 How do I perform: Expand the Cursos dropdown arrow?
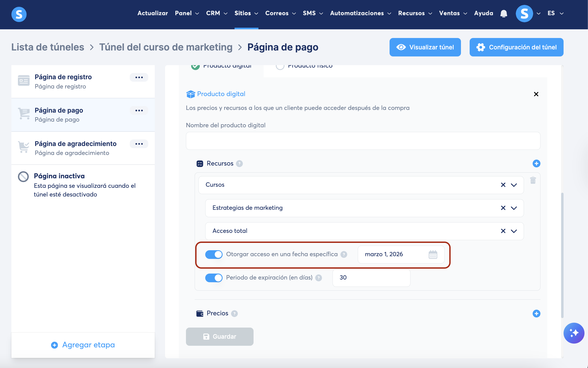[514, 185]
